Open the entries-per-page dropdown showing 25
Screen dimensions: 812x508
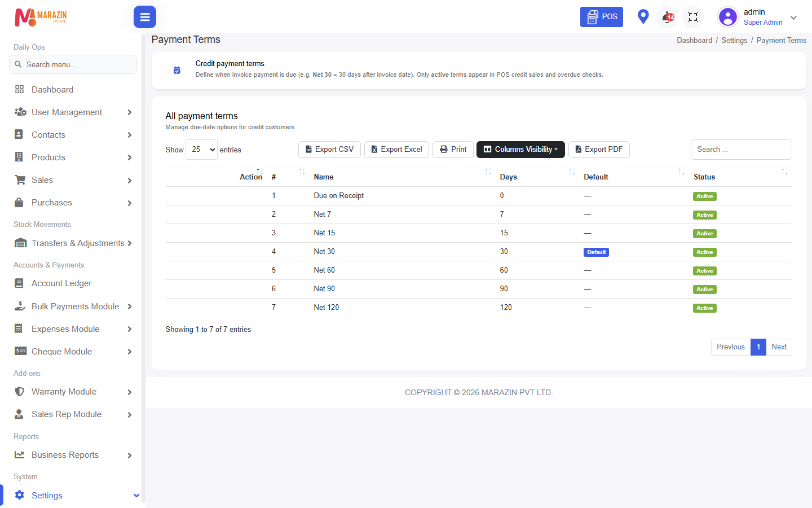click(201, 150)
